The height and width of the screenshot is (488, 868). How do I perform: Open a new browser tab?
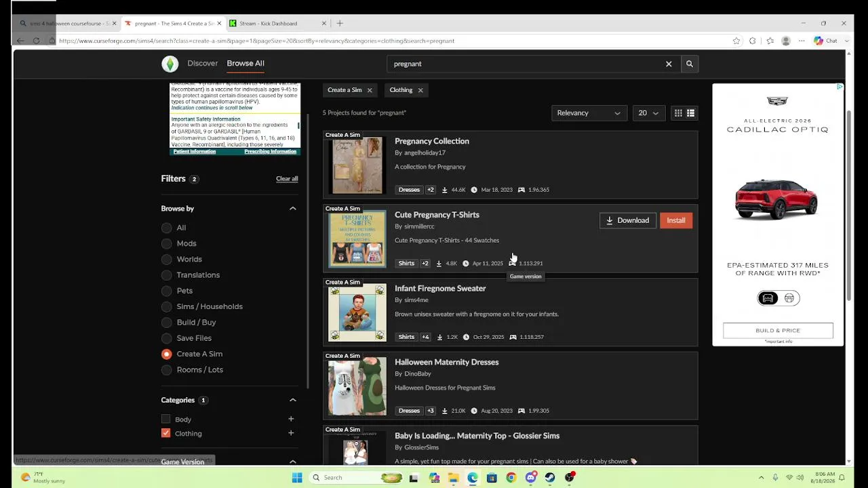click(340, 23)
